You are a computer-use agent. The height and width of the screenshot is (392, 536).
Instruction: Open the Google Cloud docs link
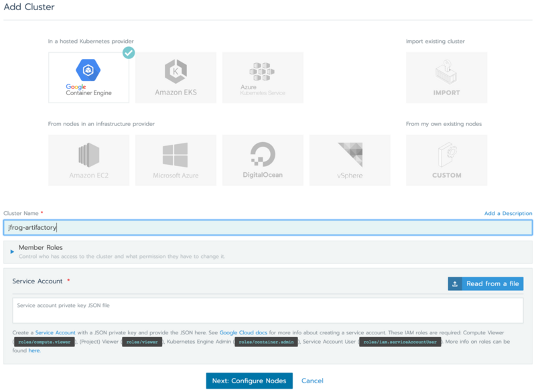[243, 332]
